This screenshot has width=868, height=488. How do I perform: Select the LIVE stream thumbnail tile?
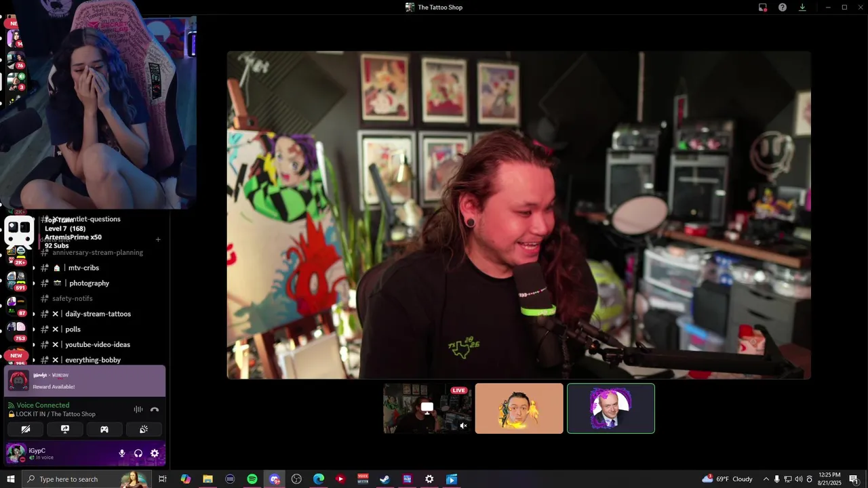point(427,408)
